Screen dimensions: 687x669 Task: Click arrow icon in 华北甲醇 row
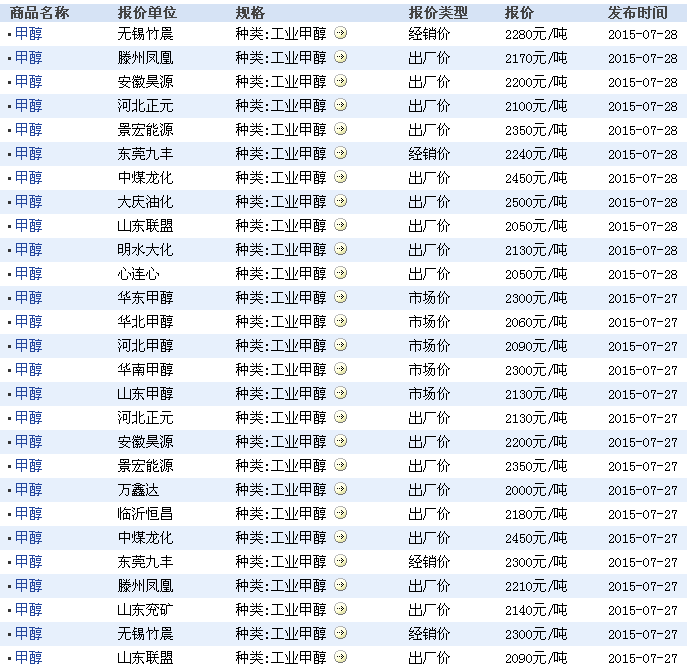pyautogui.click(x=340, y=321)
